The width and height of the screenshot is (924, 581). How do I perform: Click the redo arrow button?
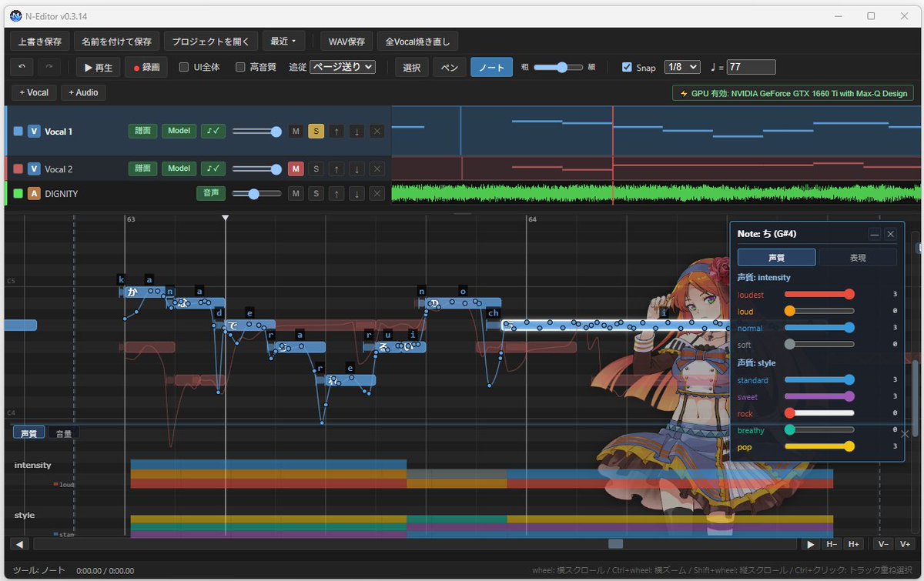click(x=49, y=67)
